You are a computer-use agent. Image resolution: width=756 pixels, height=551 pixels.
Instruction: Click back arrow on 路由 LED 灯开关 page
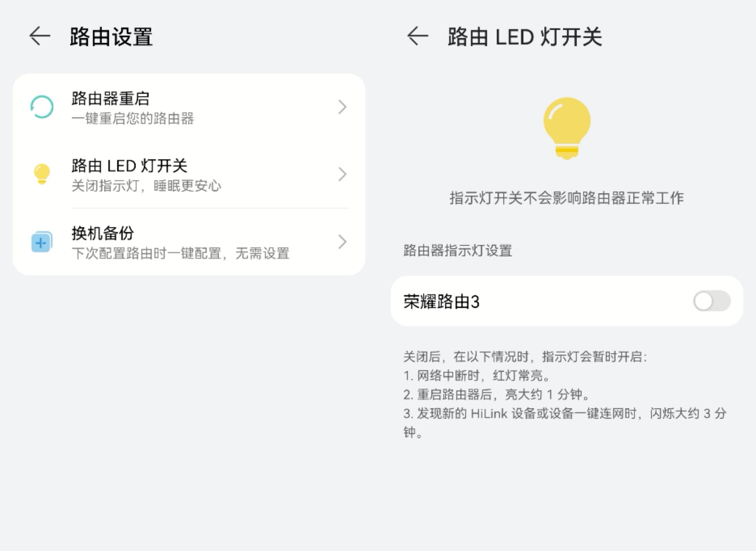point(418,36)
